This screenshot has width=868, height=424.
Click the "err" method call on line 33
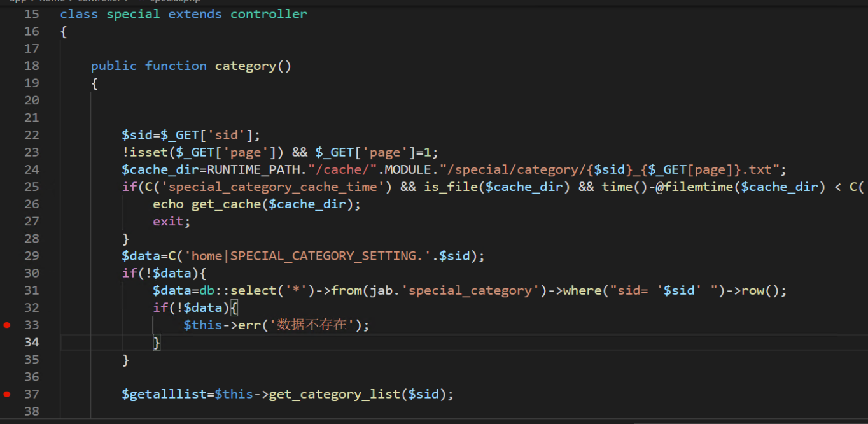[x=249, y=325]
